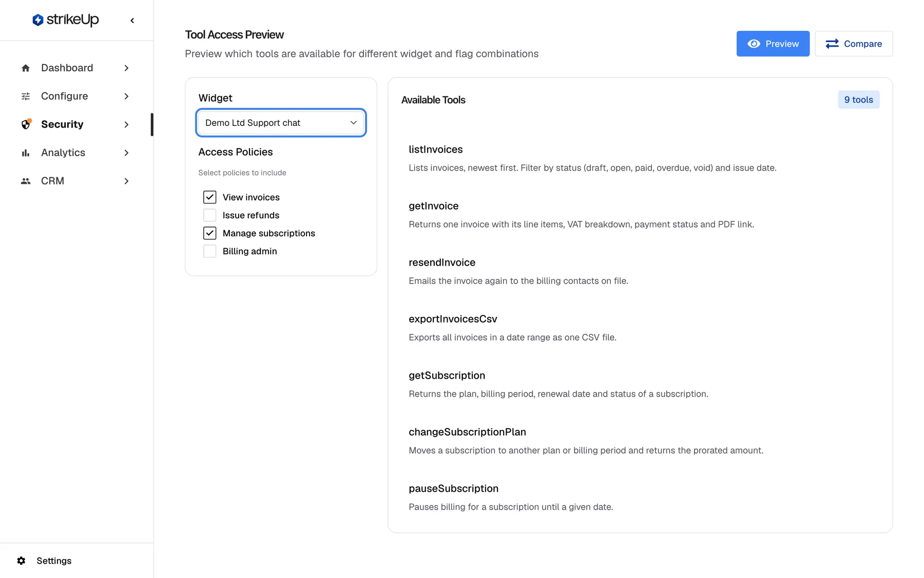The width and height of the screenshot is (924, 578).
Task: Click the Preview button
Action: point(773,44)
